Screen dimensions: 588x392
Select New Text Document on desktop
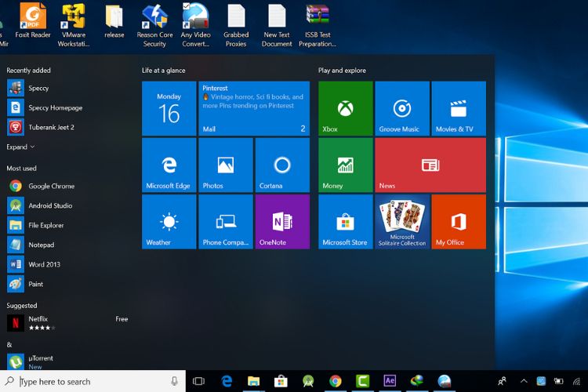click(277, 25)
